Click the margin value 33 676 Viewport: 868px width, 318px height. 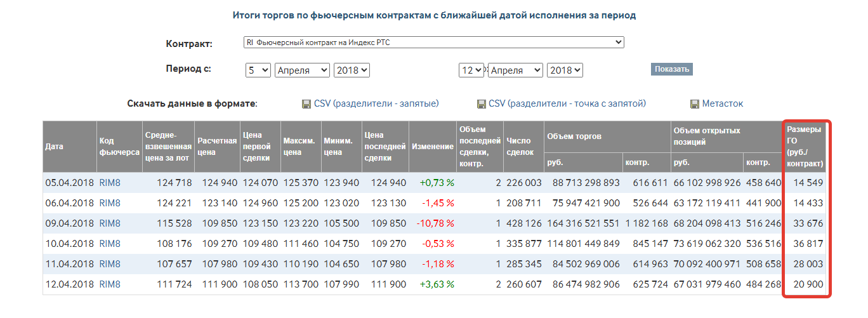click(x=809, y=223)
